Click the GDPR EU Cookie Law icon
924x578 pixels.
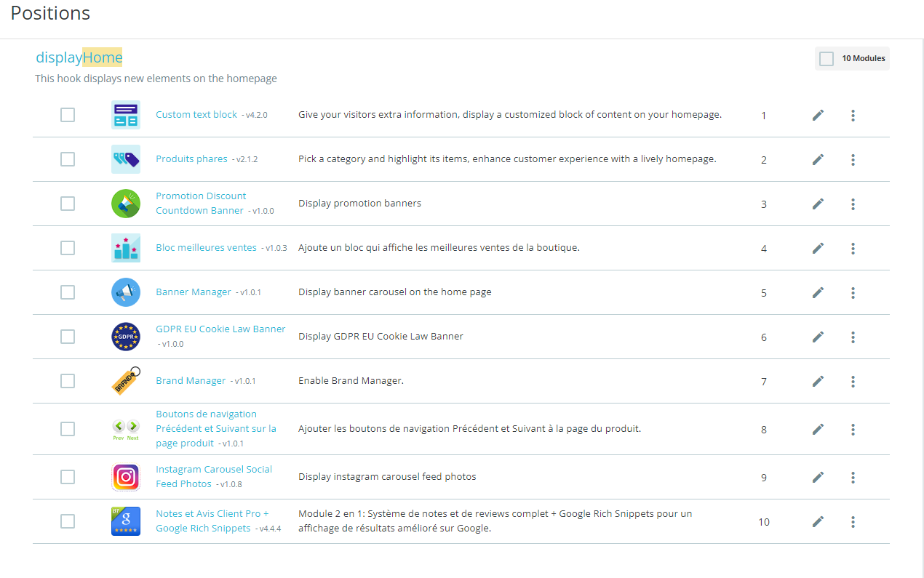click(126, 337)
